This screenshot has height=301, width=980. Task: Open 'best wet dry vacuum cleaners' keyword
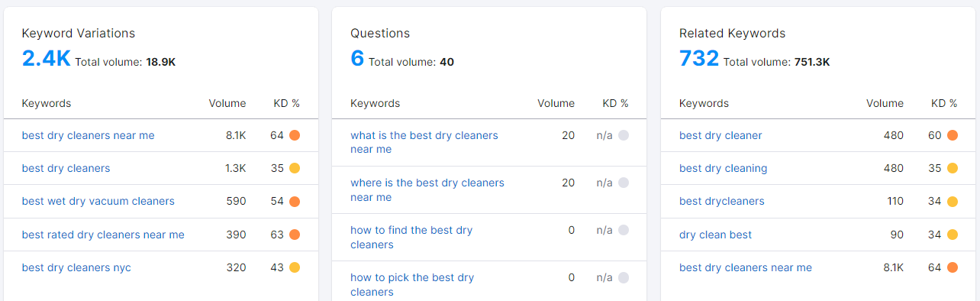pyautogui.click(x=98, y=202)
